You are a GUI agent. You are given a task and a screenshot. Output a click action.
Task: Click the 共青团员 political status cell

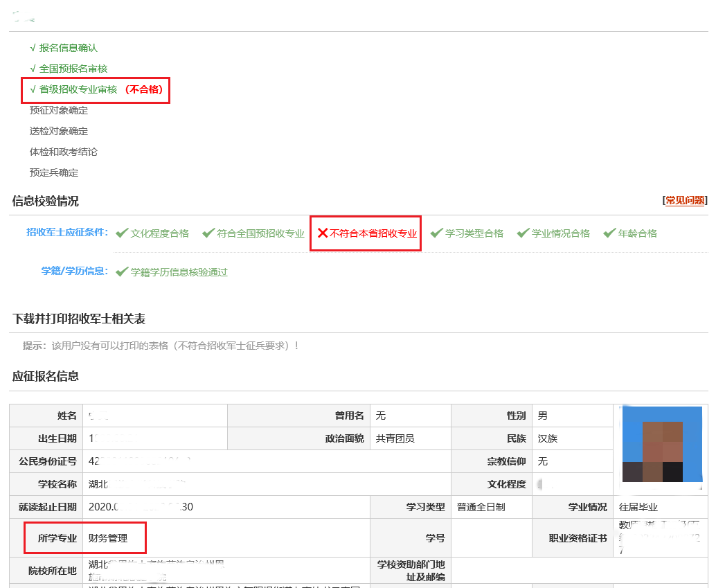click(395, 438)
